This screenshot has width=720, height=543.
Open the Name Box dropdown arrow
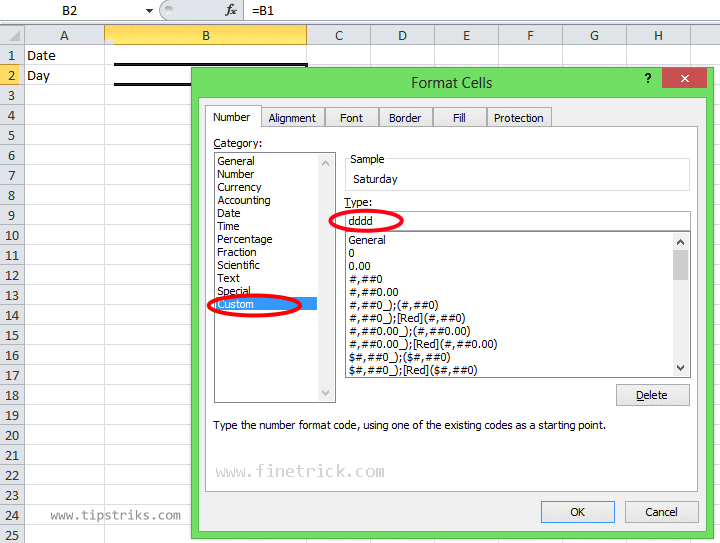(x=149, y=11)
